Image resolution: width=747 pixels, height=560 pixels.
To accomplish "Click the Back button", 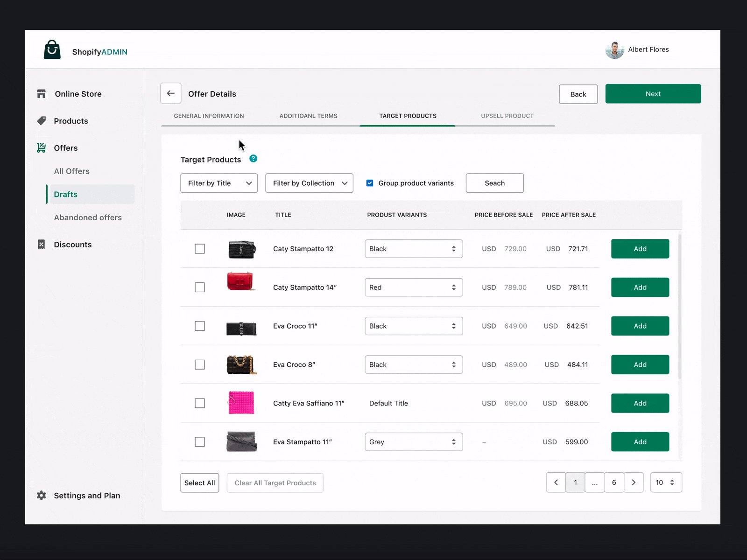I will (578, 94).
